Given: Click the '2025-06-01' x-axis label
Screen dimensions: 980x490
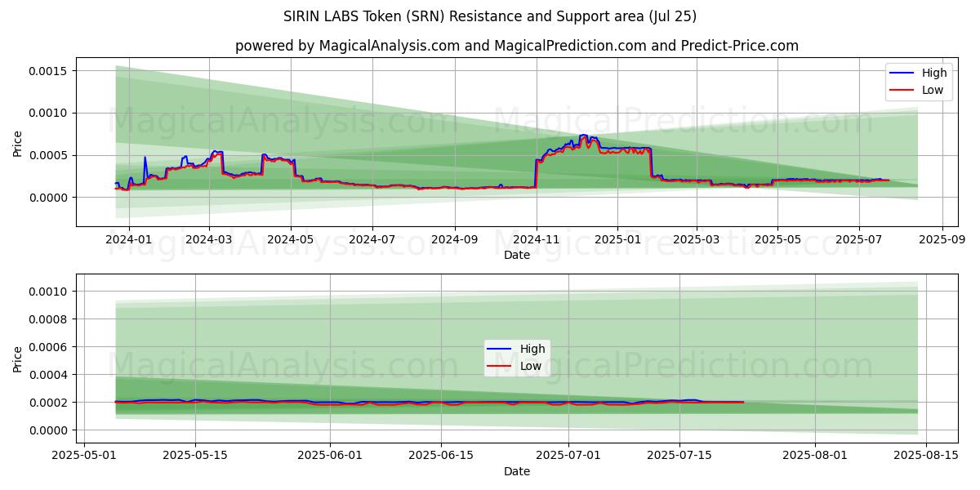Looking at the screenshot, I should point(330,455).
